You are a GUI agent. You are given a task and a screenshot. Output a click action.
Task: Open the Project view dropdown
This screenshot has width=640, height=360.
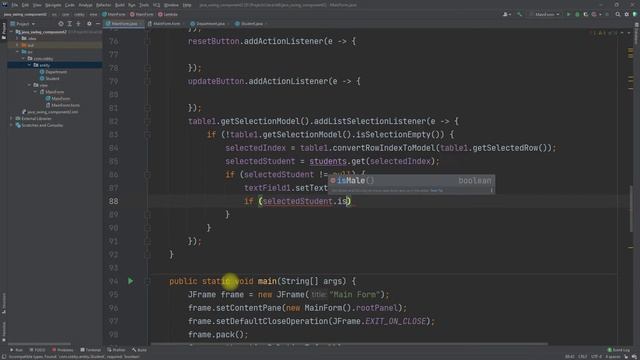pyautogui.click(x=23, y=24)
